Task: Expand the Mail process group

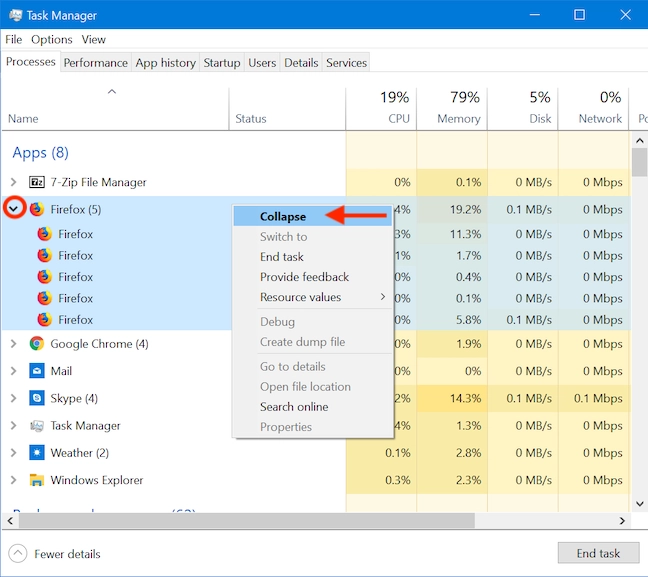Action: [x=13, y=371]
